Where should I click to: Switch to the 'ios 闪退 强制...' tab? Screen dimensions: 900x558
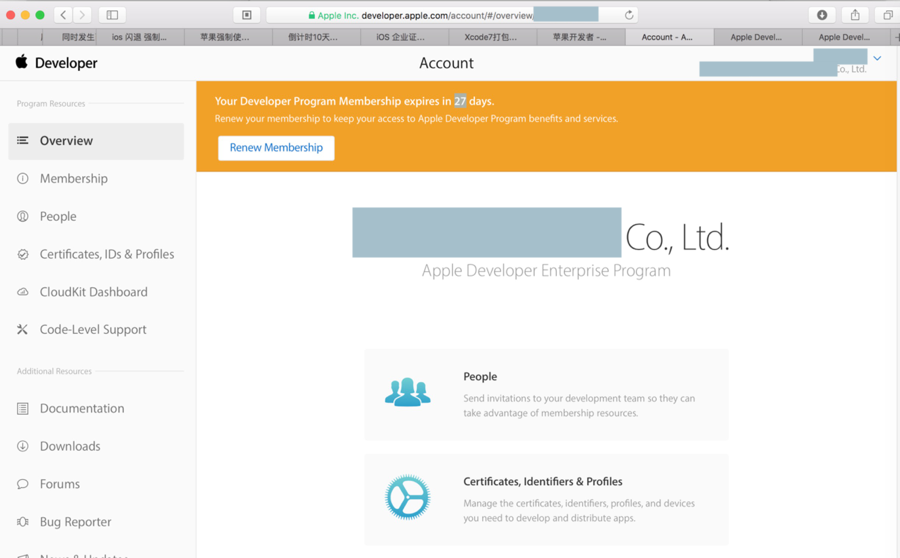[139, 37]
